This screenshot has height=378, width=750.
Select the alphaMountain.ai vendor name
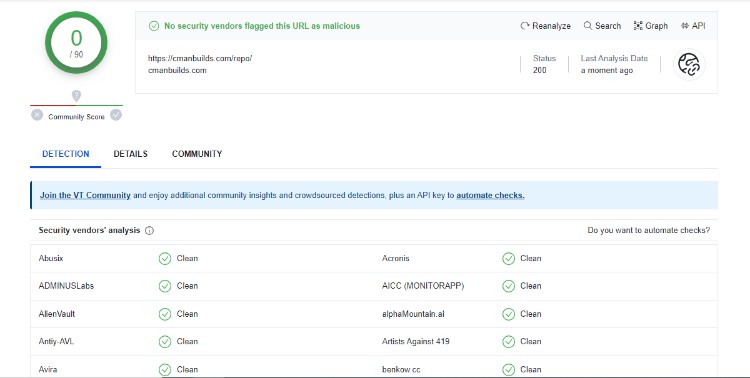413,314
